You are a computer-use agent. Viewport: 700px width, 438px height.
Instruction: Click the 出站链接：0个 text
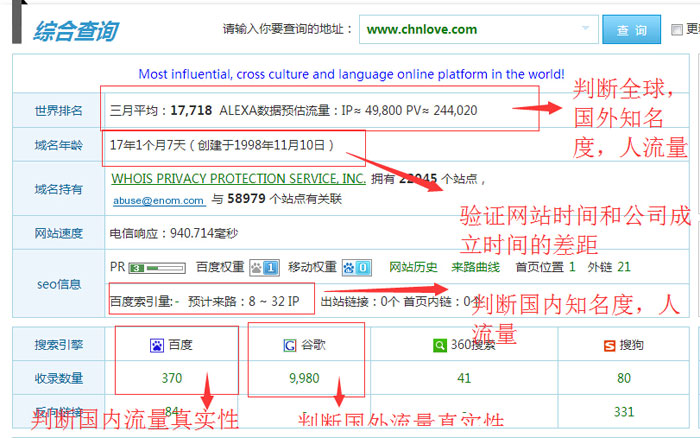click(360, 302)
